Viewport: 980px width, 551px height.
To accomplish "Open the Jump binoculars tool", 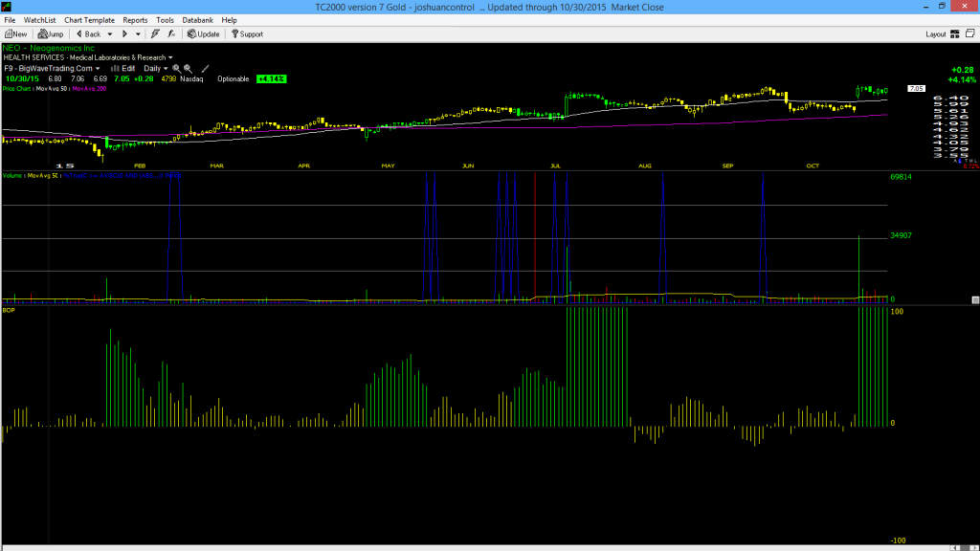I will click(x=51, y=33).
